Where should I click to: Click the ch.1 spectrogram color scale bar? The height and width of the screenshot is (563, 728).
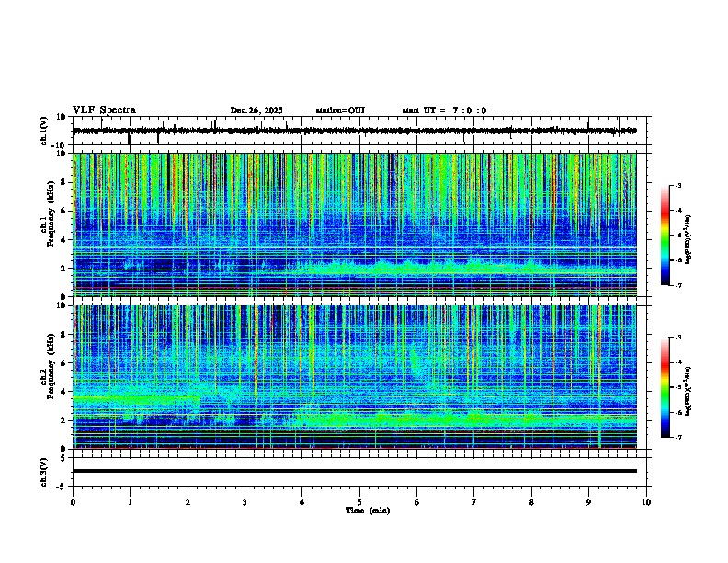(665, 236)
